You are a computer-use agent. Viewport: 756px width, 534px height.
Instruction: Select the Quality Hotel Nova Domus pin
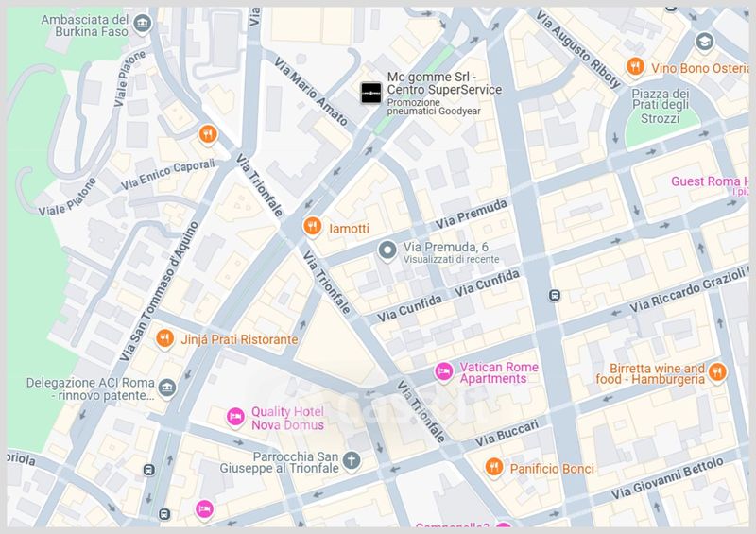[235, 416]
